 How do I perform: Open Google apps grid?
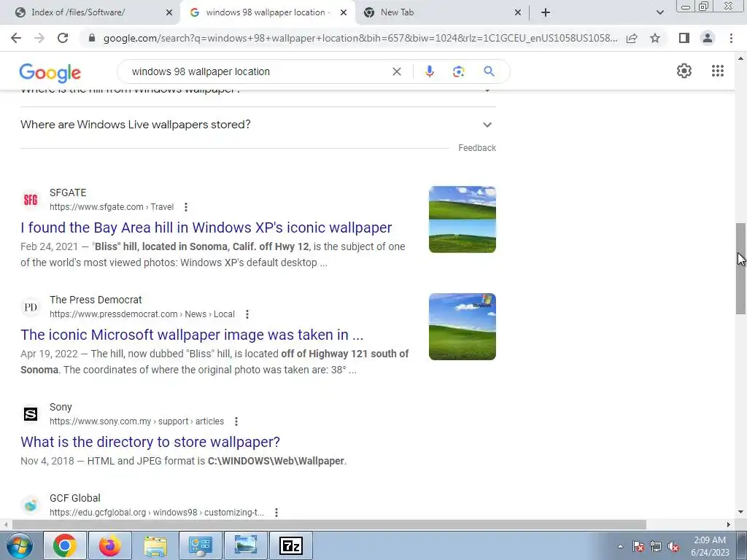tap(718, 71)
